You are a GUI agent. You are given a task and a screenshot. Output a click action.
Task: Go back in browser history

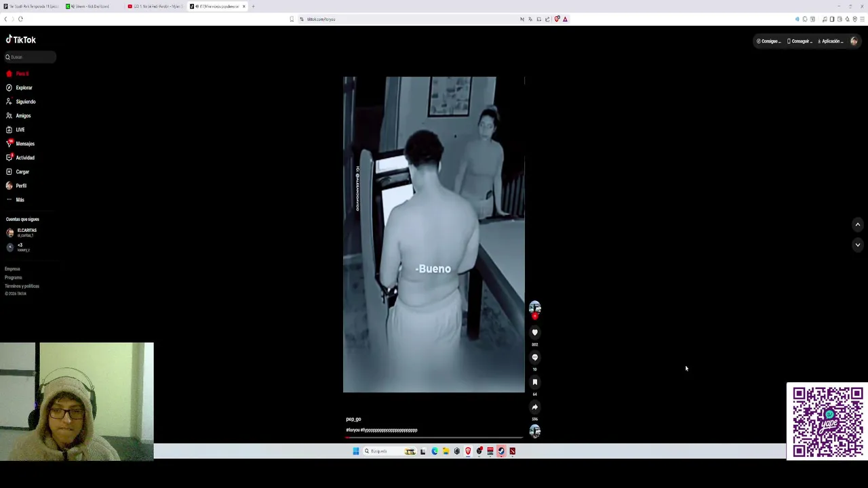[x=5, y=19]
